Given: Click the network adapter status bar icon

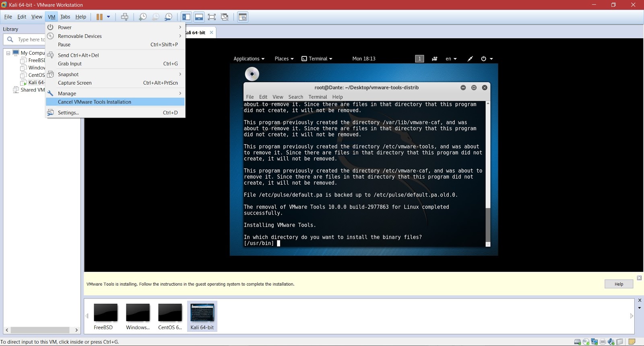Looking at the screenshot, I should pyautogui.click(x=594, y=342).
